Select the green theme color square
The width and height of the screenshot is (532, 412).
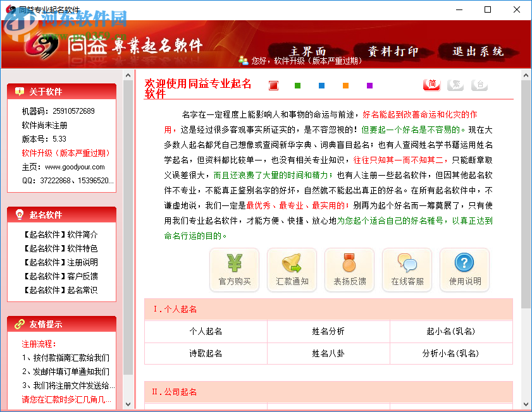pos(297,85)
